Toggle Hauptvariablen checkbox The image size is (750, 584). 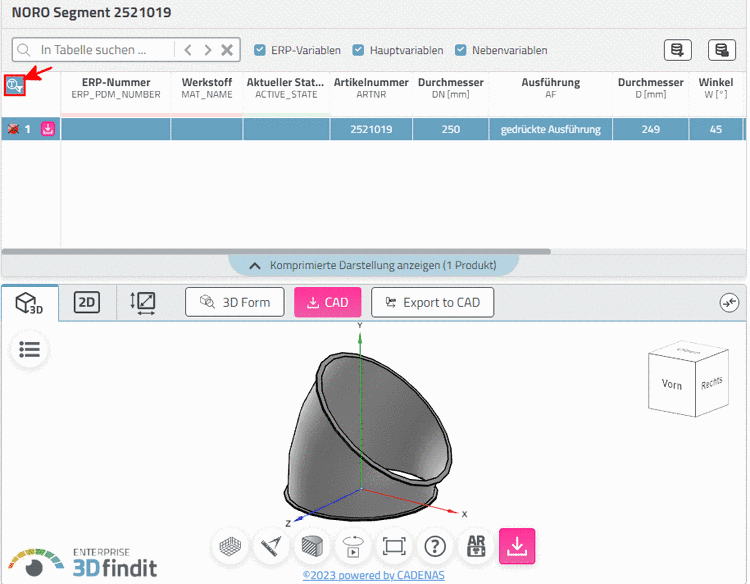tap(358, 50)
